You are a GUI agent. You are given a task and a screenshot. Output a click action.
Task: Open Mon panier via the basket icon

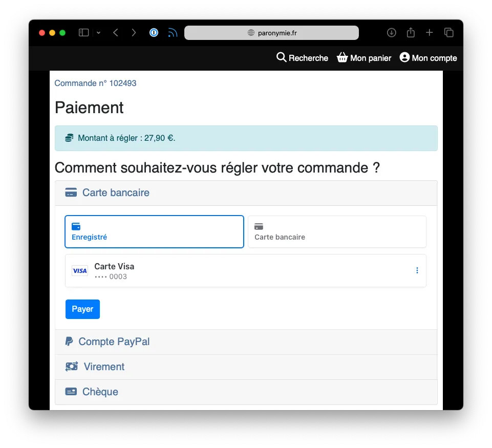point(341,57)
